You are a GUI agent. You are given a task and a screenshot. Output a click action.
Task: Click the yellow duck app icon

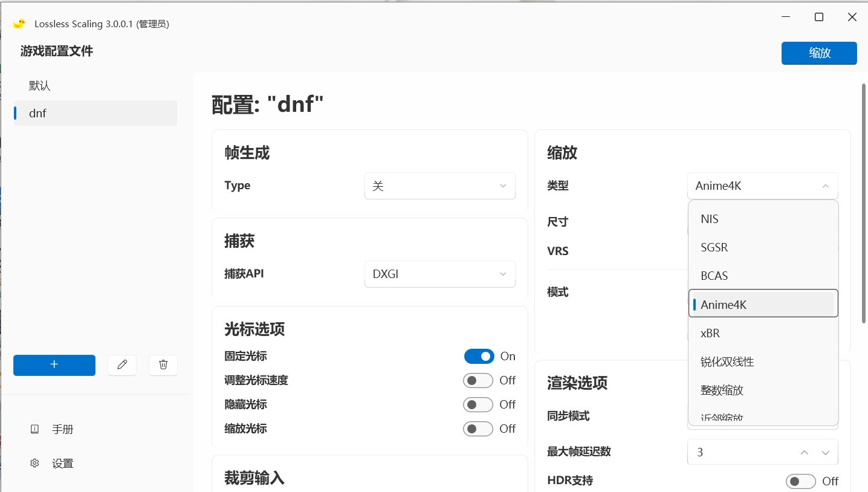[x=19, y=24]
